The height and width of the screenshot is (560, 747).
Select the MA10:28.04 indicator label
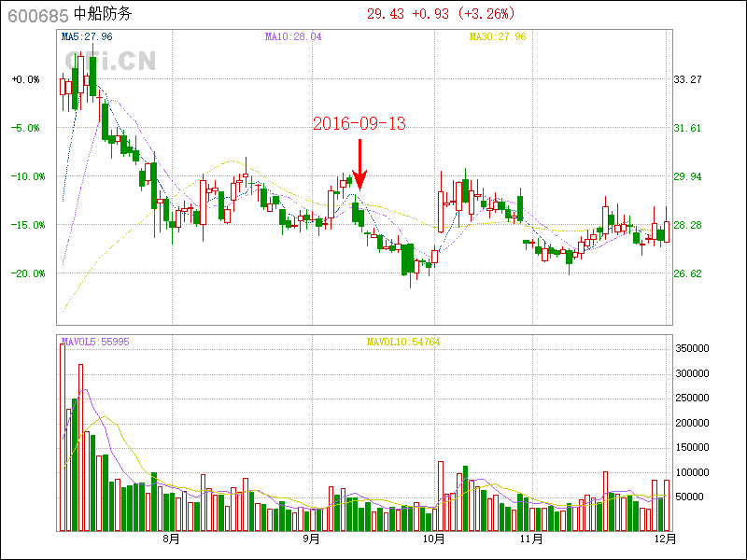click(293, 37)
